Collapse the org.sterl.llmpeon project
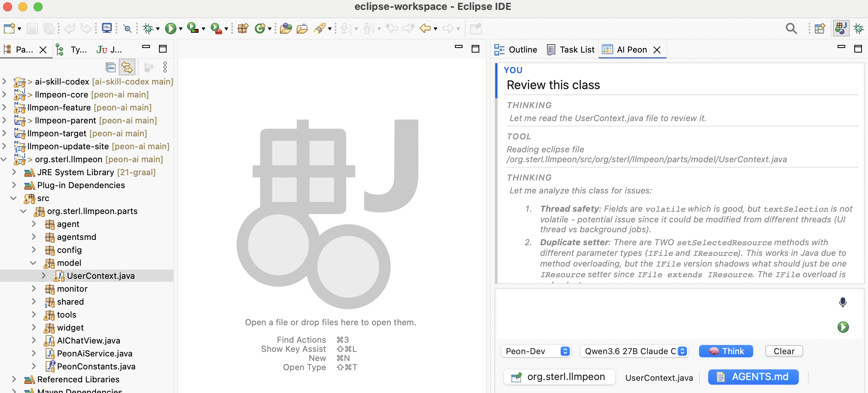The height and width of the screenshot is (393, 868). (4, 159)
